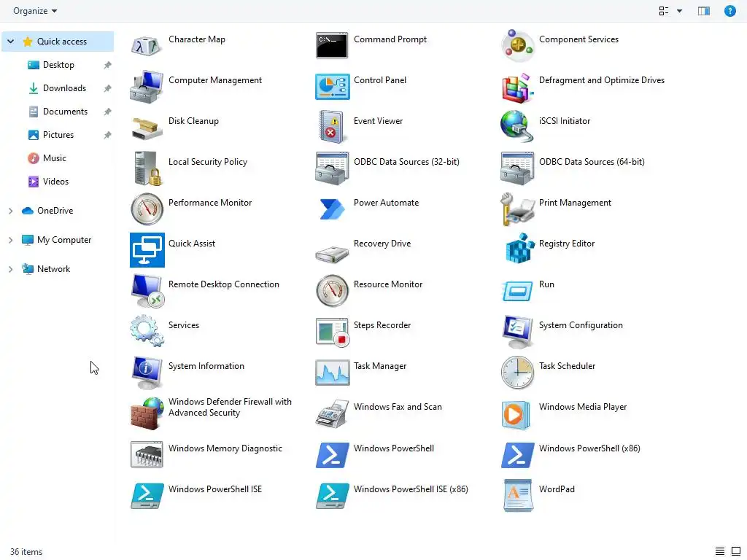Screen dimensions: 747x560
Task: Click the Defragment and Optimize Drives icon
Action: point(517,87)
